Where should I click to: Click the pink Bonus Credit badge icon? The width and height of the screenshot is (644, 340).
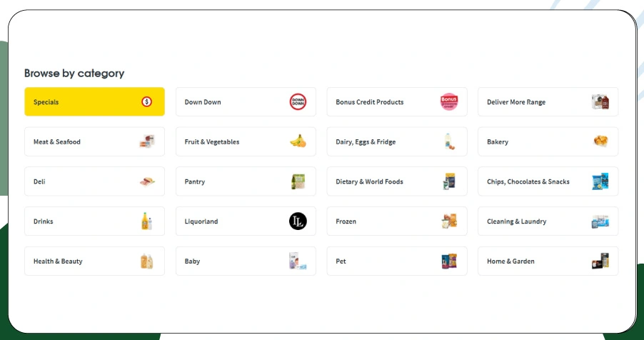[448, 102]
